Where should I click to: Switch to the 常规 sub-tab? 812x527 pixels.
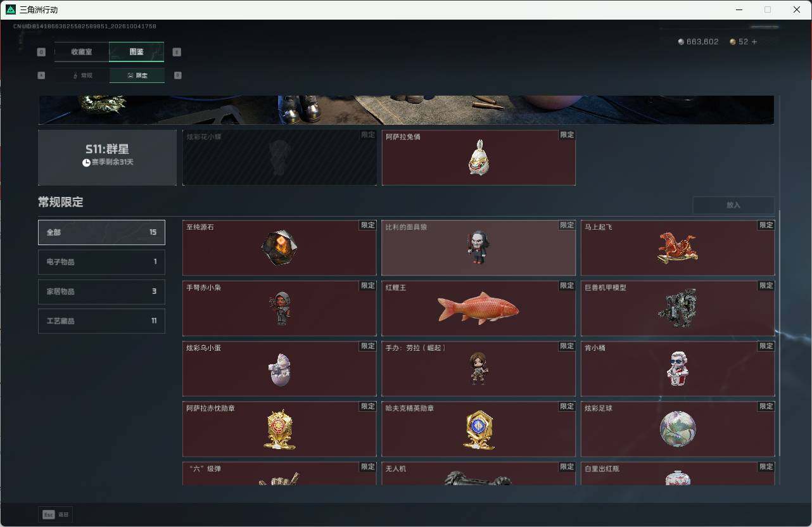click(82, 75)
